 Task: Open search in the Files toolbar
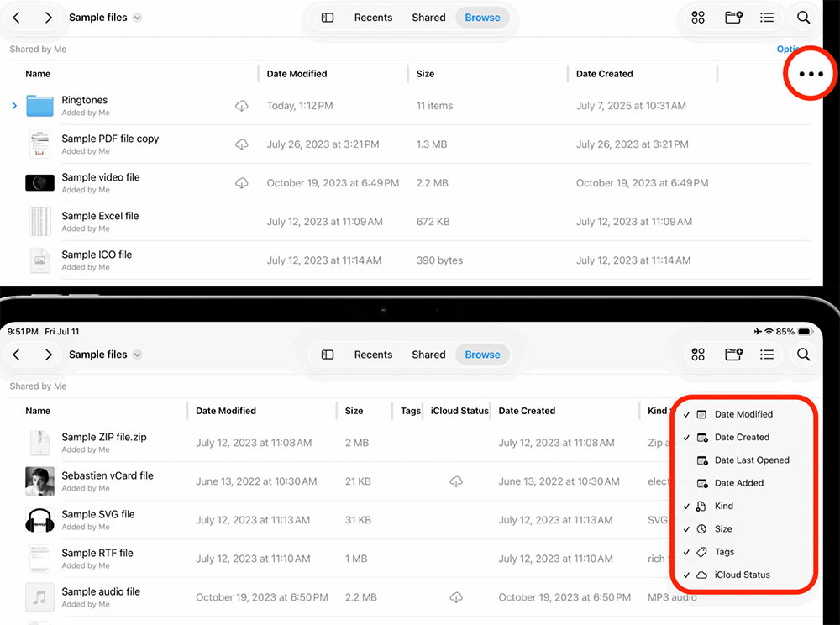point(803,17)
